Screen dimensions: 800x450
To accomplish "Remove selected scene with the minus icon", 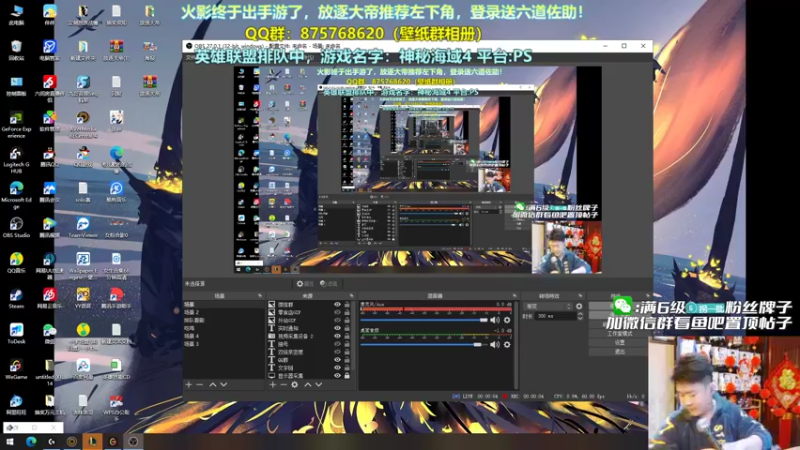I will pos(199,385).
